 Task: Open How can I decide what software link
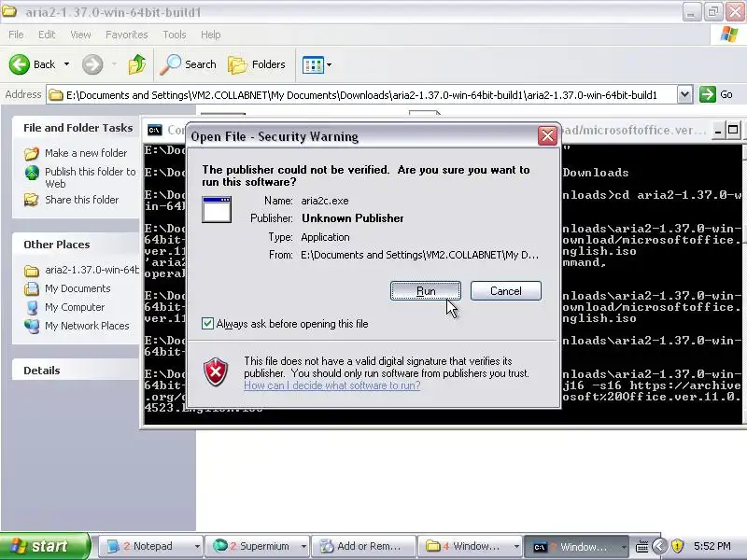[332, 385]
